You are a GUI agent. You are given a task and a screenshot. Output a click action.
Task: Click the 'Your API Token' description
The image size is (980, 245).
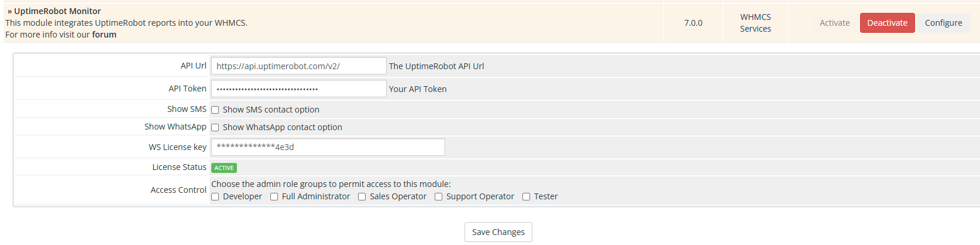pos(418,89)
